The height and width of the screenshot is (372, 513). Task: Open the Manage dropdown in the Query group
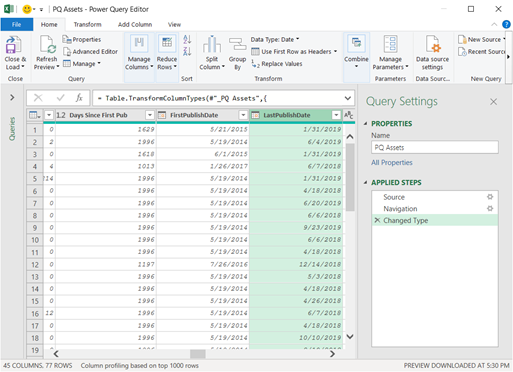point(82,64)
